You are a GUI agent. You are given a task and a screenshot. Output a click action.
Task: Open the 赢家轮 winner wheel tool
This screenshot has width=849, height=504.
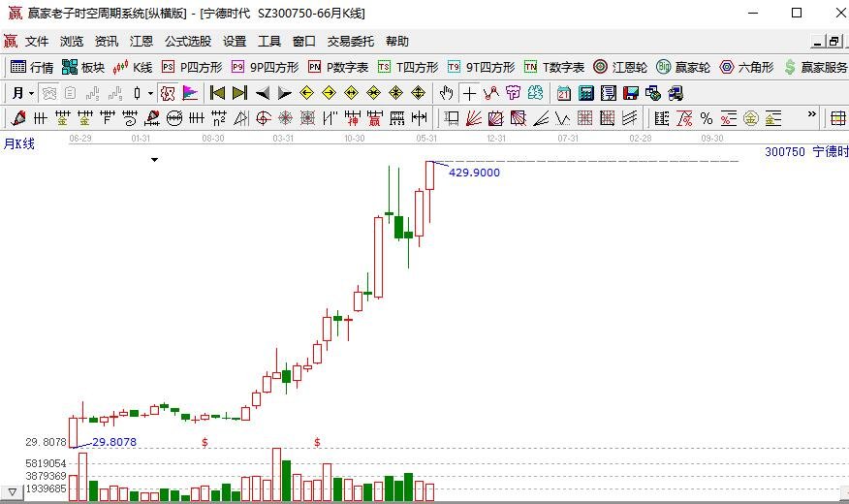click(x=683, y=67)
